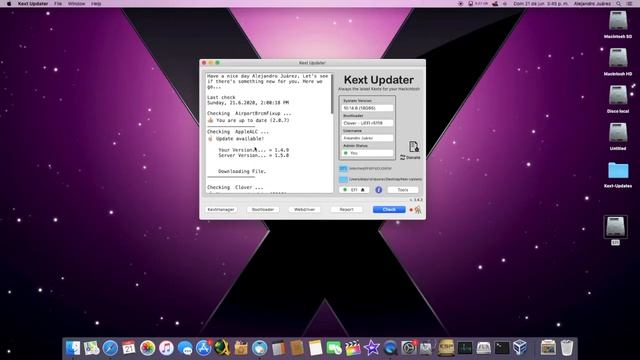Open the Window menu
Screen dimensions: 640x360
pos(76,4)
